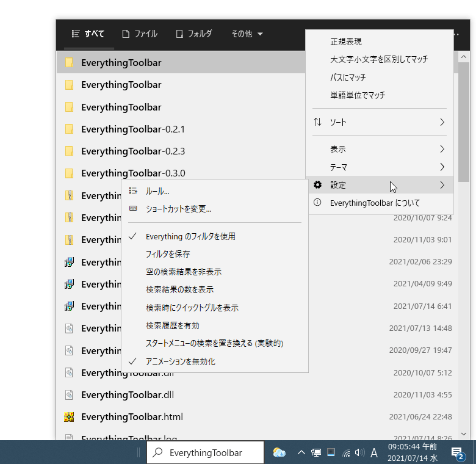Toggle Everything のフィルタを使用 option
476x464 pixels.
point(215,236)
